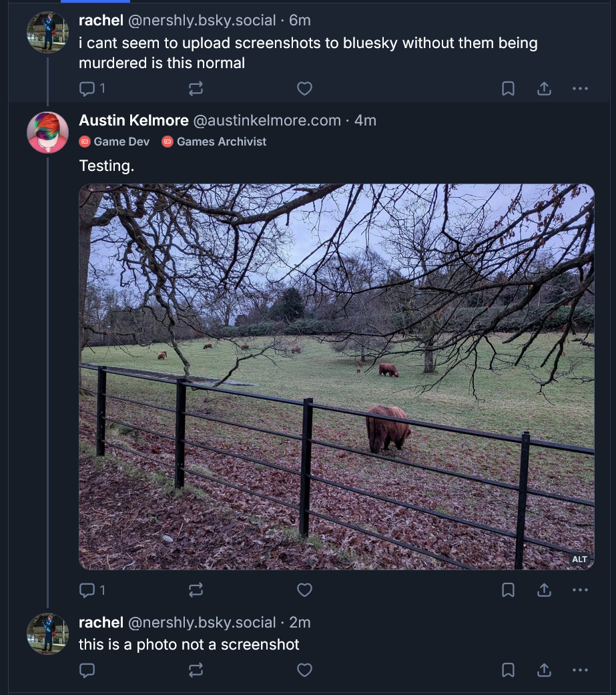Show ALT text of the cow photo
This screenshot has width=616, height=695.
pyautogui.click(x=579, y=559)
